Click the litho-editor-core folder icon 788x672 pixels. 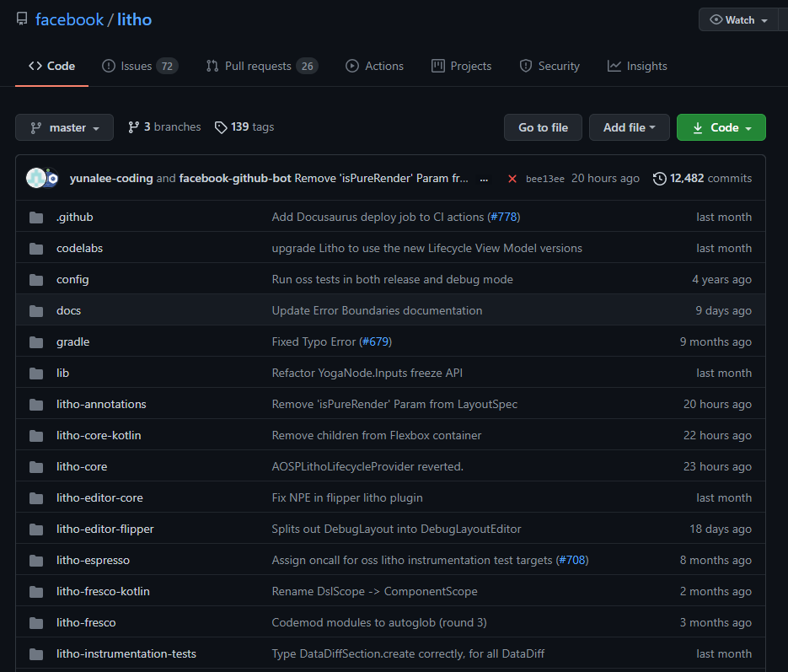(x=36, y=497)
